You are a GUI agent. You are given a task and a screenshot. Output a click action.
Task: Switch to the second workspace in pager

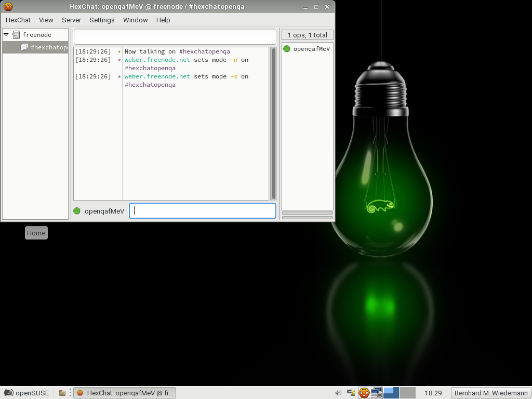(x=407, y=393)
